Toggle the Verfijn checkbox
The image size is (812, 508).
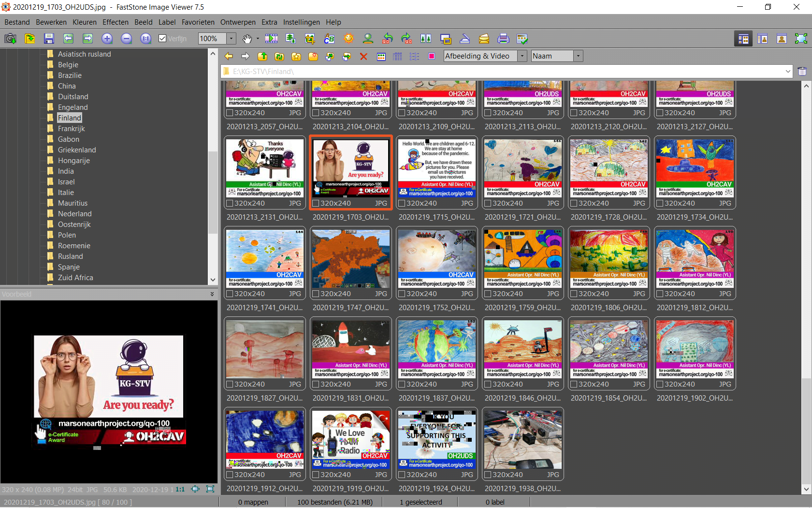pyautogui.click(x=163, y=39)
